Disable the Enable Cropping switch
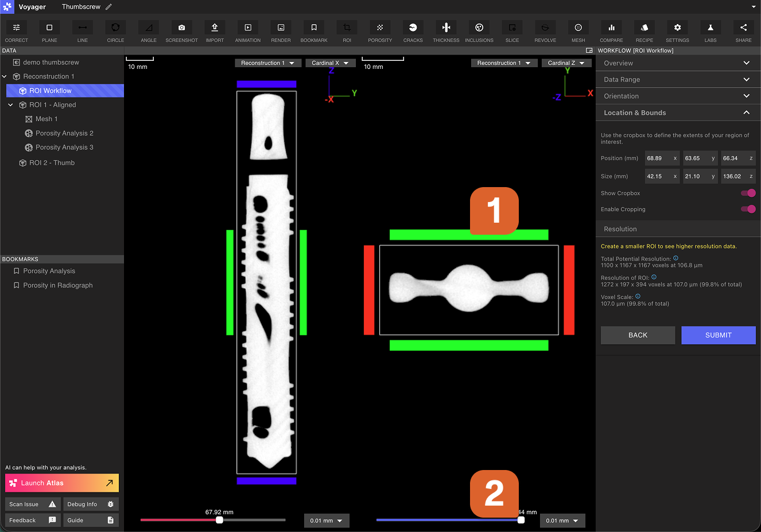The height and width of the screenshot is (532, 761). tap(748, 209)
